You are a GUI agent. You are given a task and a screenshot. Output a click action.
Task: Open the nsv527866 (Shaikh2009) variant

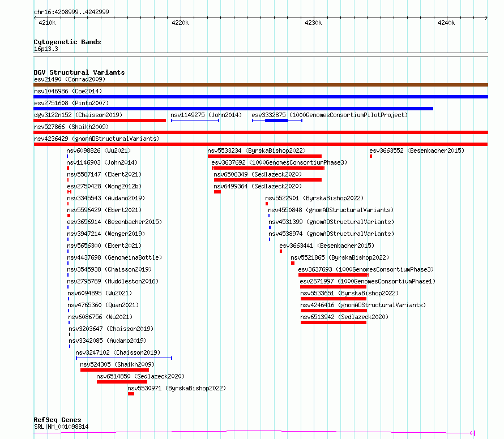pyautogui.click(x=71, y=127)
